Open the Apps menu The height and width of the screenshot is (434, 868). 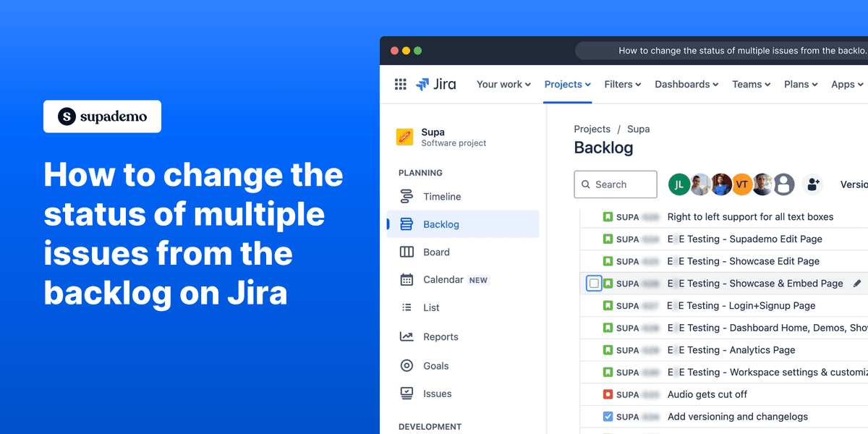click(846, 84)
